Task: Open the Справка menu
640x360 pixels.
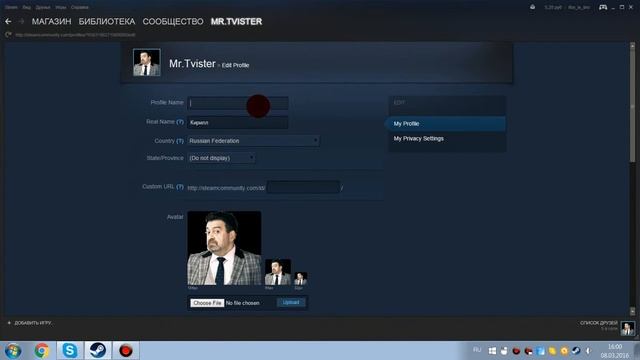Action: click(x=80, y=7)
